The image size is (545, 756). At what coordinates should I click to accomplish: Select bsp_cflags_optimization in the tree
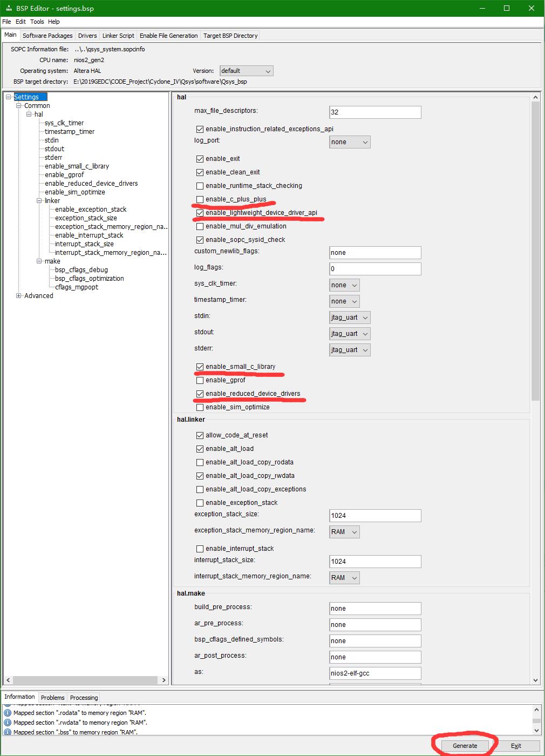(90, 279)
